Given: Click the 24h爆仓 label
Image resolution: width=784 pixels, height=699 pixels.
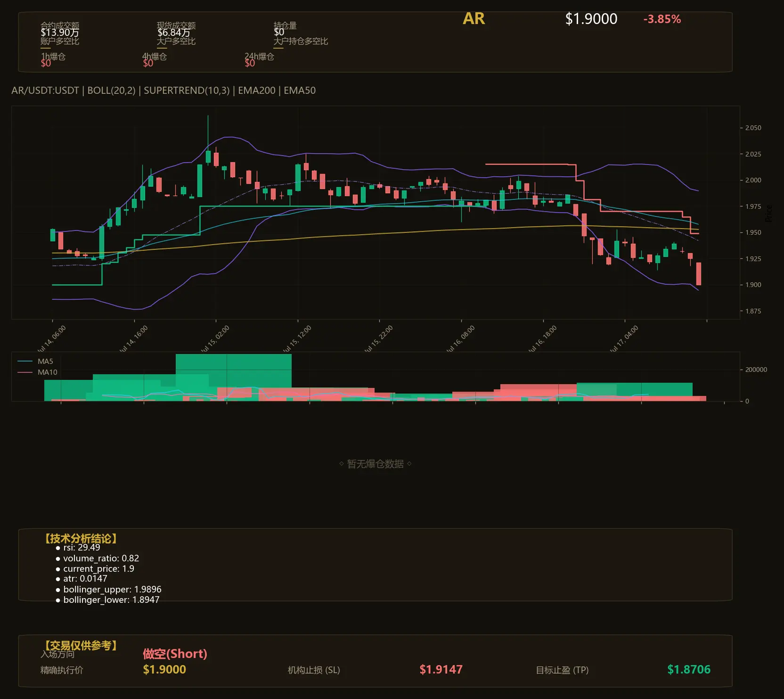Looking at the screenshot, I should (x=259, y=57).
